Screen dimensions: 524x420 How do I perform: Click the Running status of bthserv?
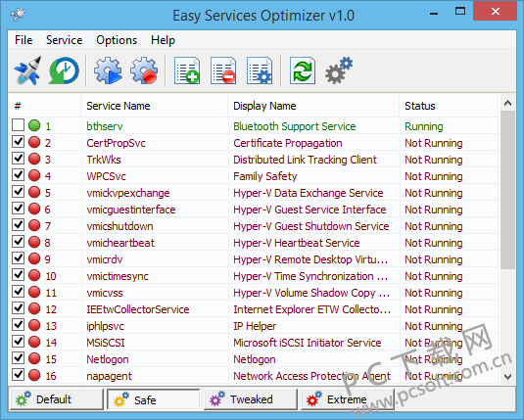coord(424,126)
